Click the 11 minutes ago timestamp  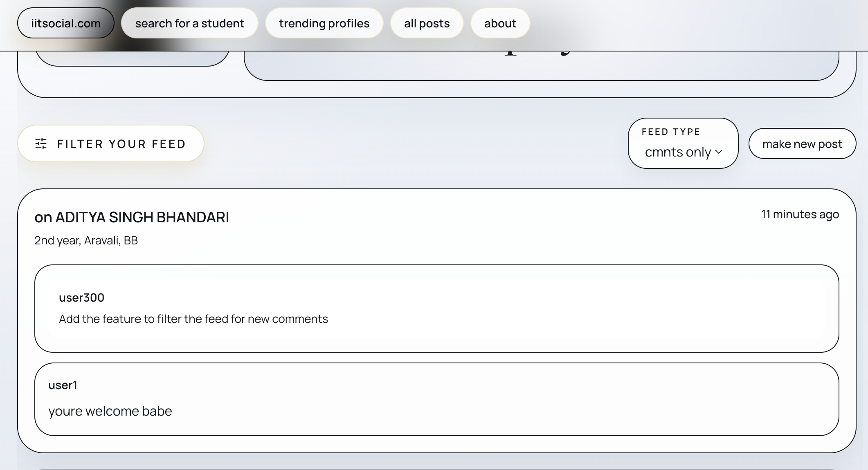pyautogui.click(x=800, y=214)
